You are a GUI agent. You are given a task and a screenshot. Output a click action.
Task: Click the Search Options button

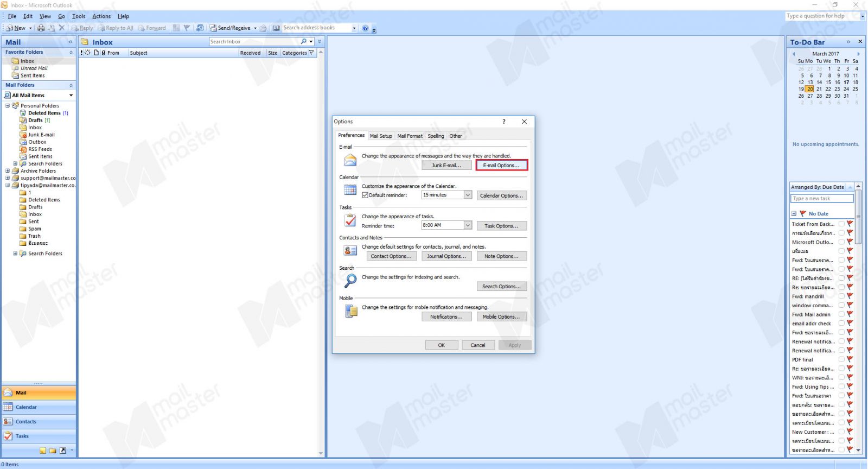[501, 287]
